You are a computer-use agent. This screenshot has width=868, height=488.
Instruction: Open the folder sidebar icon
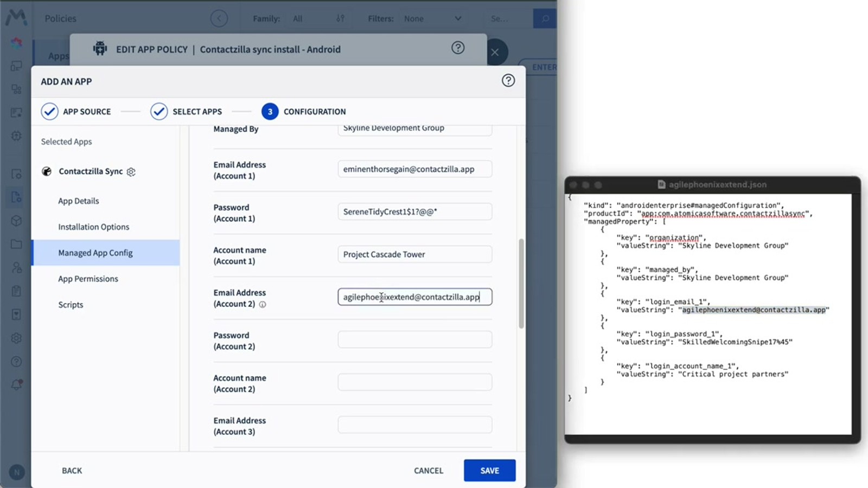click(16, 244)
